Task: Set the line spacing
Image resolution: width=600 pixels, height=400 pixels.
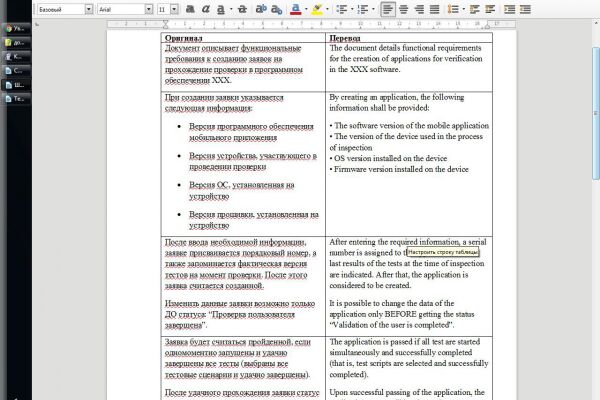Action: coord(453,9)
